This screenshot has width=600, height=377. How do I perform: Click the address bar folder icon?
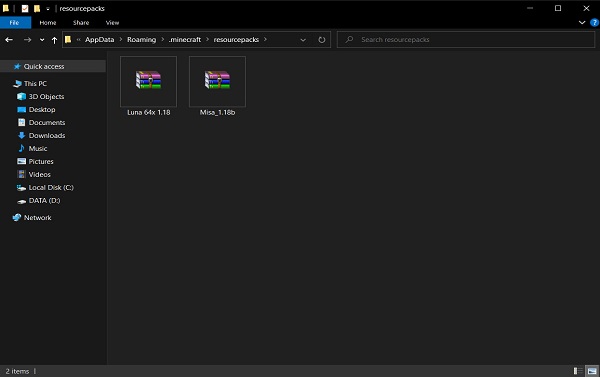pyautogui.click(x=68, y=39)
